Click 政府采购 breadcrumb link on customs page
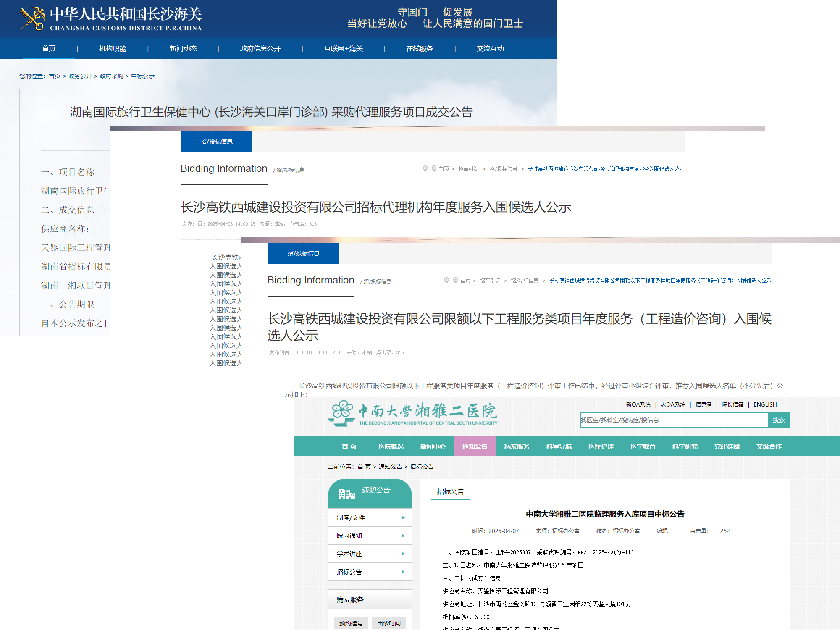840x630 pixels. (111, 76)
